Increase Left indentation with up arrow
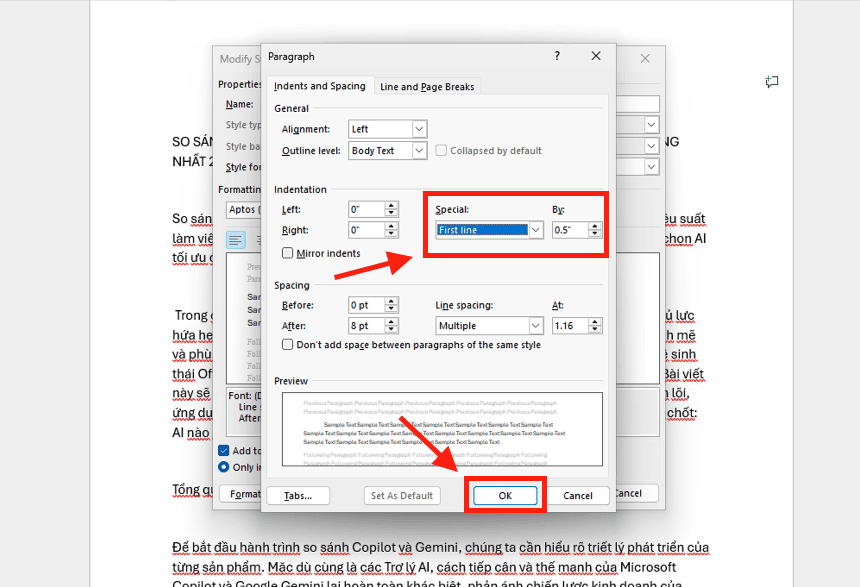This screenshot has width=860, height=587. pos(392,206)
